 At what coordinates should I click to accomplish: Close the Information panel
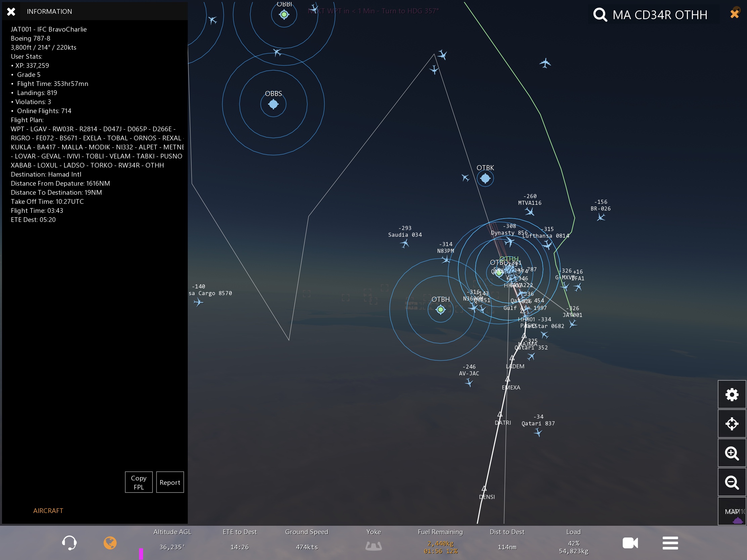click(x=11, y=11)
